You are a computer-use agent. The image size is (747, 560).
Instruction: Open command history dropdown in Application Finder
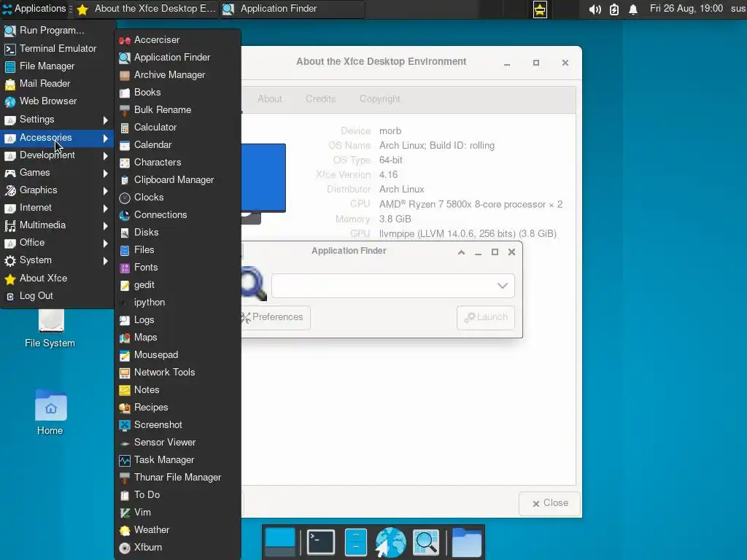click(x=503, y=286)
